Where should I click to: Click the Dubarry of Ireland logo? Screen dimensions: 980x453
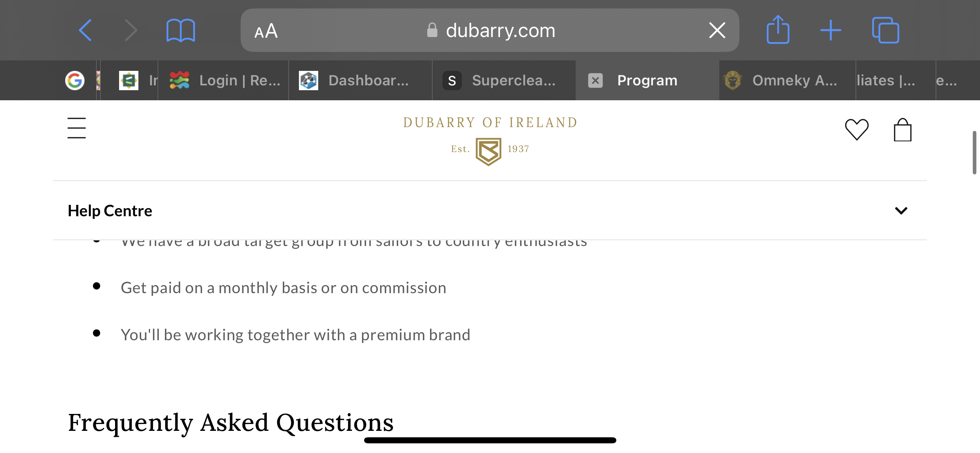(490, 140)
